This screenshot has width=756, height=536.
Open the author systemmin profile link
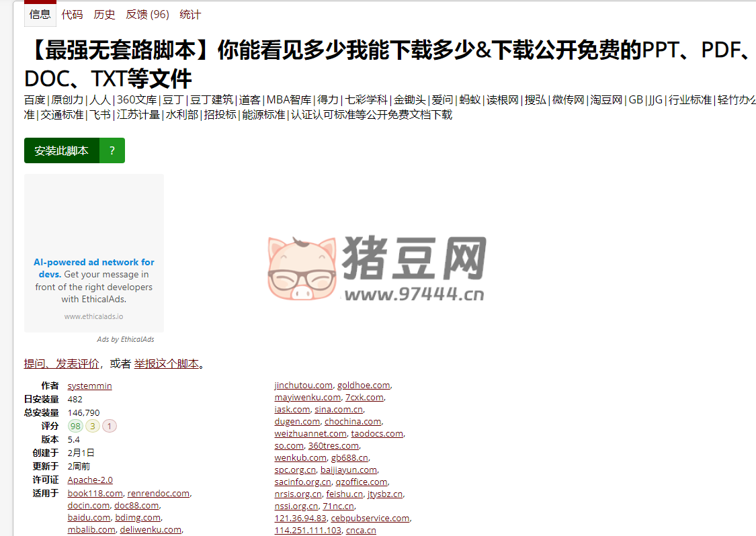tap(89, 386)
